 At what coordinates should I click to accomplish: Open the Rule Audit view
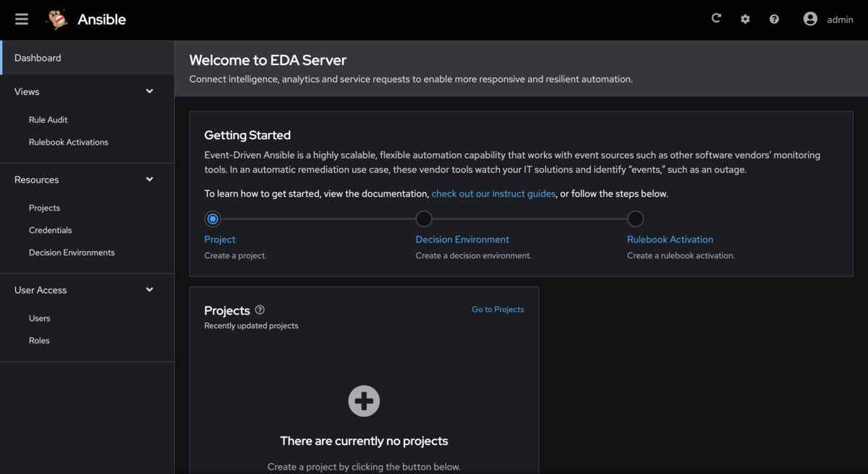click(48, 119)
